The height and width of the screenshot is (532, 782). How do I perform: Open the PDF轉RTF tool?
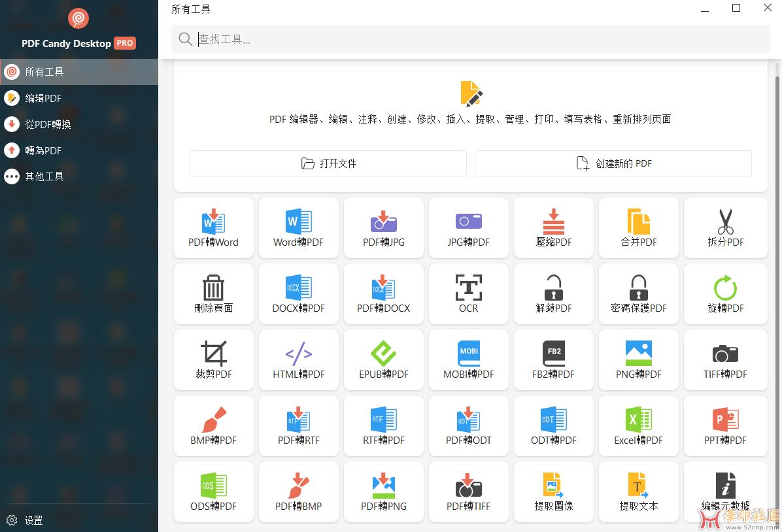(298, 426)
